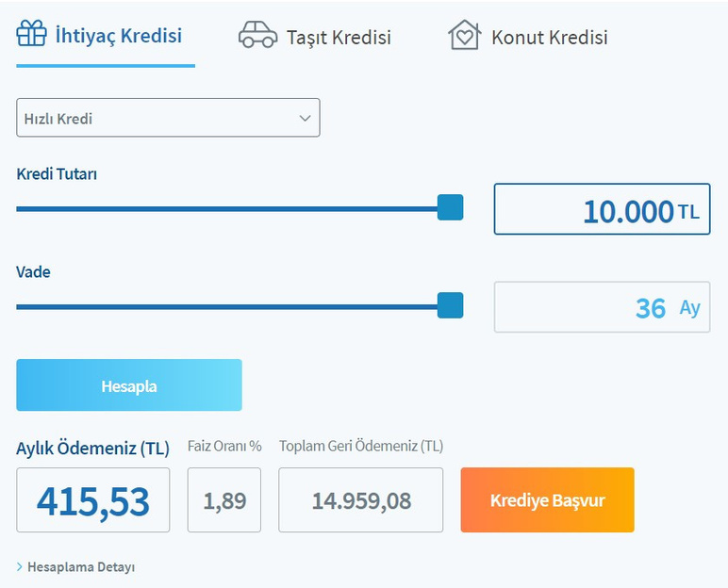
Task: Click the Hesapla button
Action: click(129, 385)
